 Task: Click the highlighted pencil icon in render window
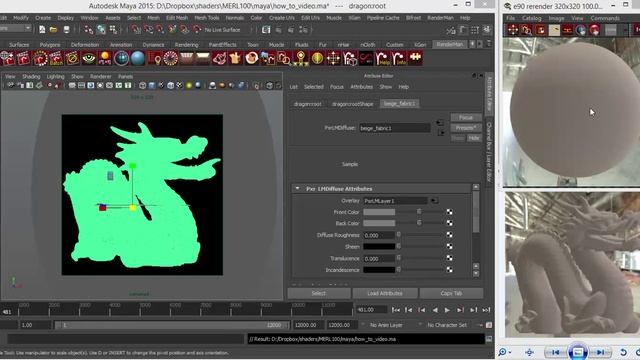pyautogui.click(x=554, y=30)
